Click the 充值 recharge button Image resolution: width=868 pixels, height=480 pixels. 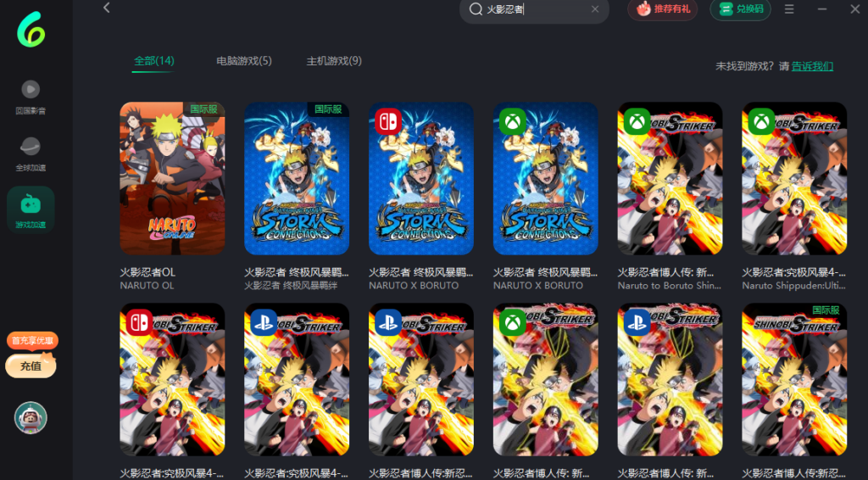pos(31,366)
